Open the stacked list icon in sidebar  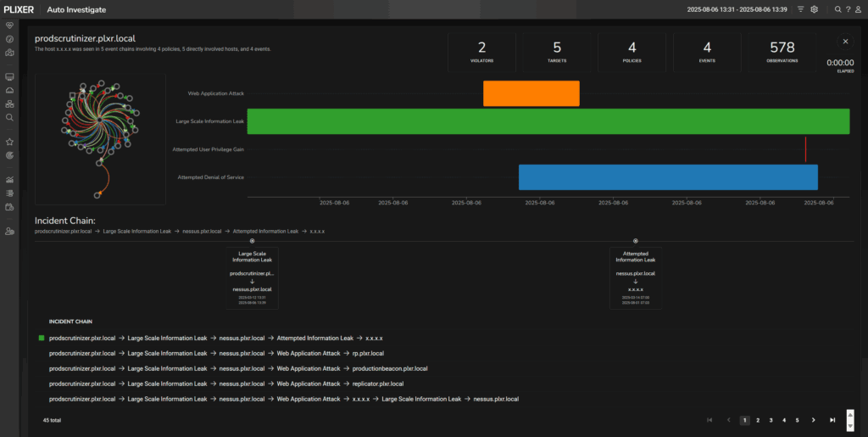(8, 193)
